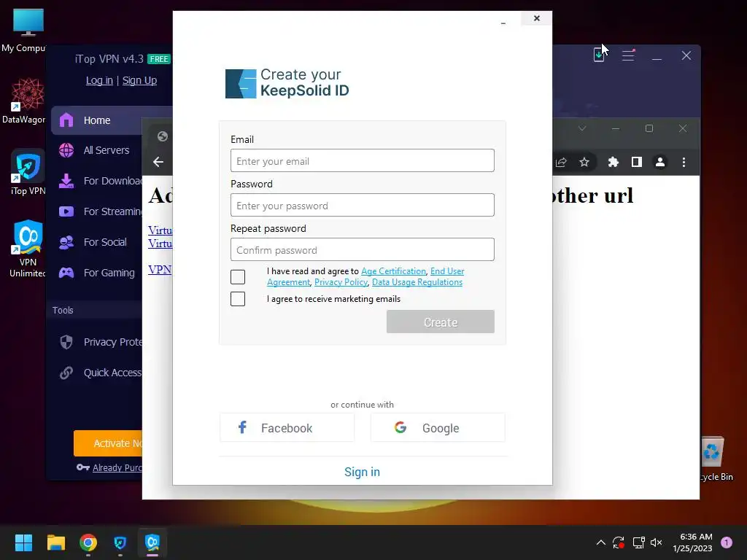Open the browser profile icon

(x=659, y=163)
